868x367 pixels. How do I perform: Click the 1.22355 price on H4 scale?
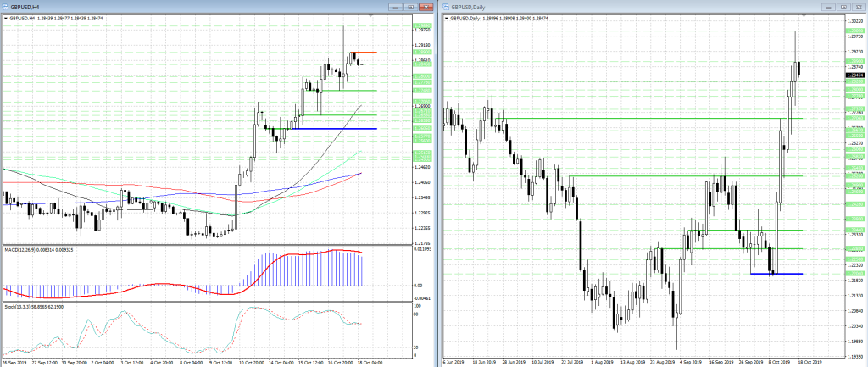click(422, 227)
